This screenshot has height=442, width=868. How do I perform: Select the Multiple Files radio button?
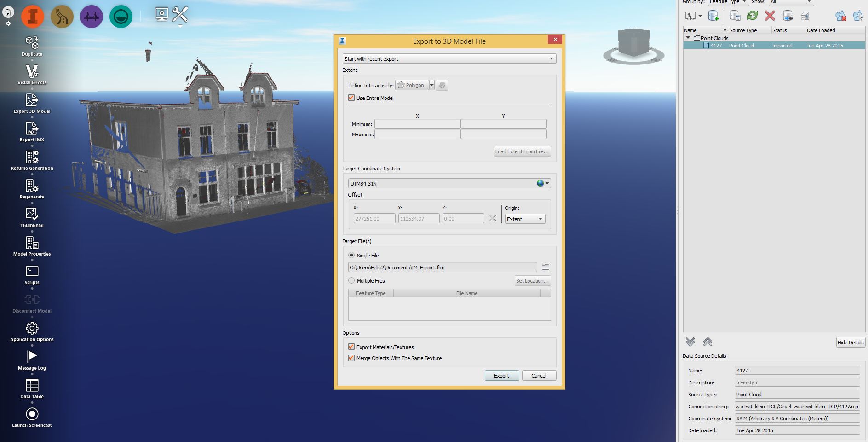coord(351,280)
